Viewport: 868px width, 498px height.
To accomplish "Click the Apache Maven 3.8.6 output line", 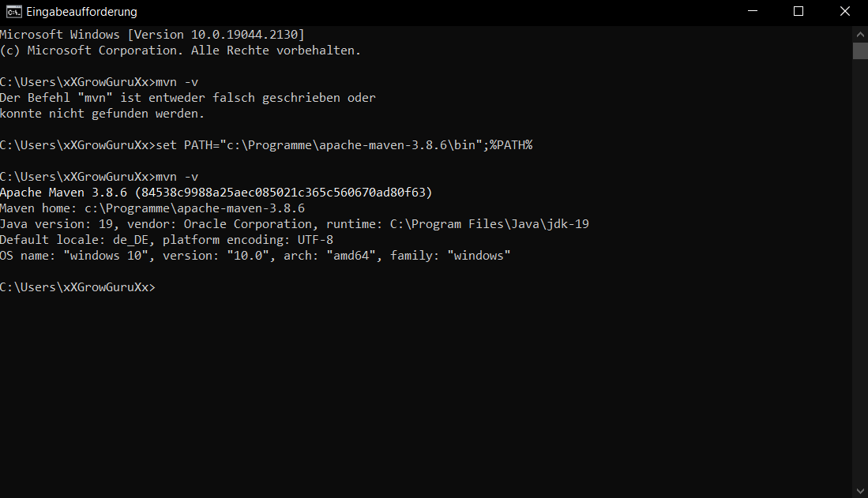I will point(216,193).
